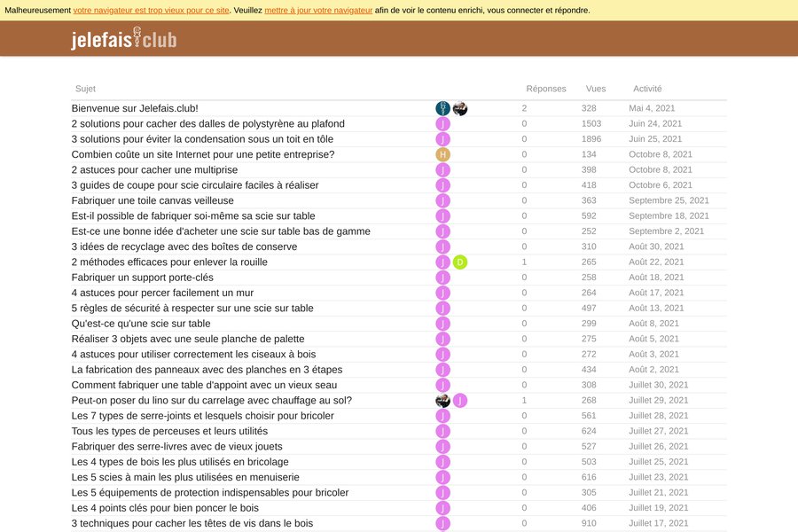Screen dimensions: 798x532
Task: Open 'Qu'est-ce qu'une scie sur table'
Action: (141, 324)
